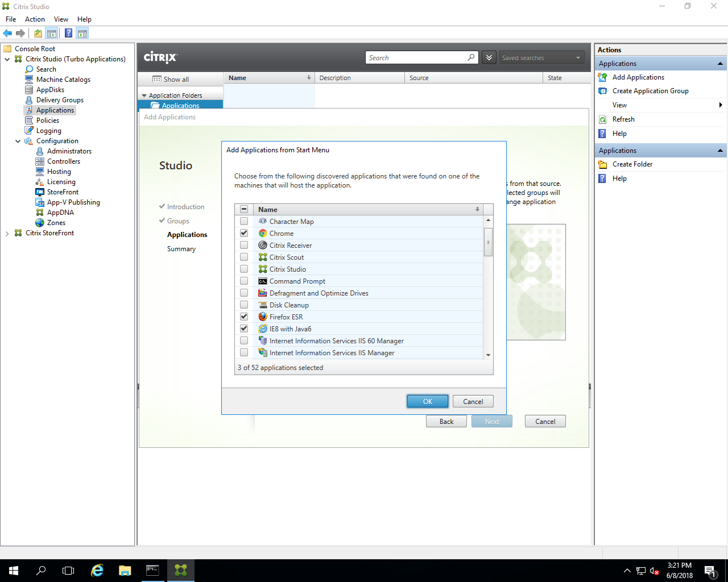Open the View menu
Image resolution: width=728 pixels, height=582 pixels.
click(x=60, y=19)
